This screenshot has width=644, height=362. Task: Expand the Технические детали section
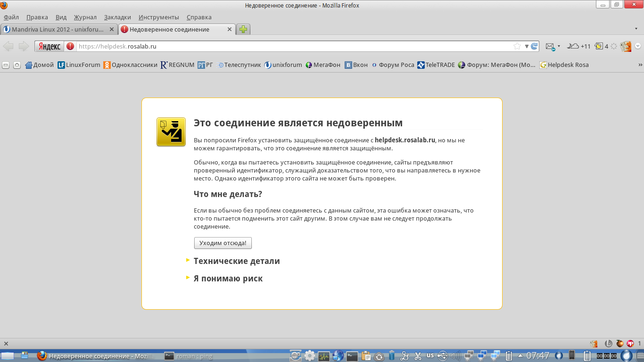point(237,261)
